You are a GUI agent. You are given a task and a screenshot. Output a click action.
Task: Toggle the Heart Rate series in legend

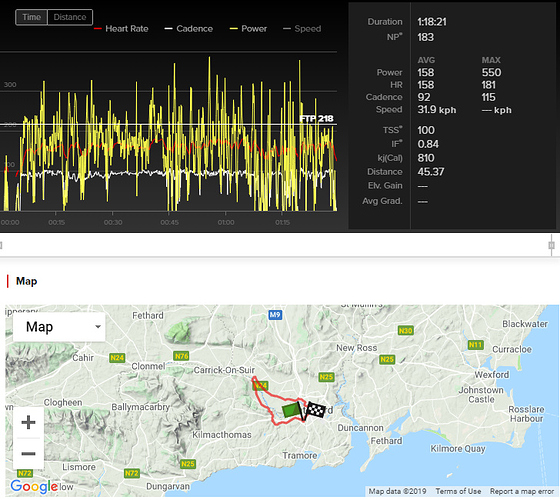click(x=121, y=29)
